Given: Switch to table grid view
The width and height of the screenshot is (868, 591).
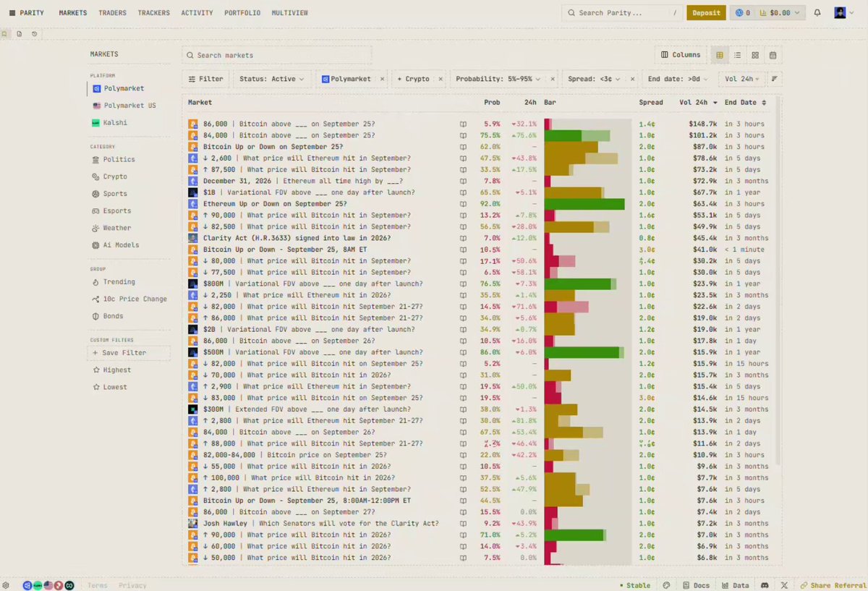Looking at the screenshot, I should [720, 55].
